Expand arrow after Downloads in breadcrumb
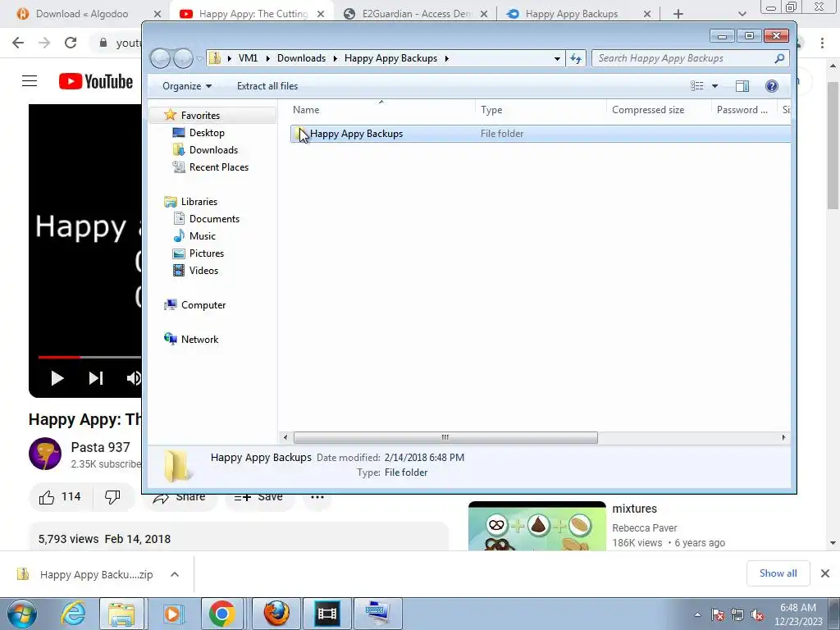The width and height of the screenshot is (840, 630). point(336,58)
